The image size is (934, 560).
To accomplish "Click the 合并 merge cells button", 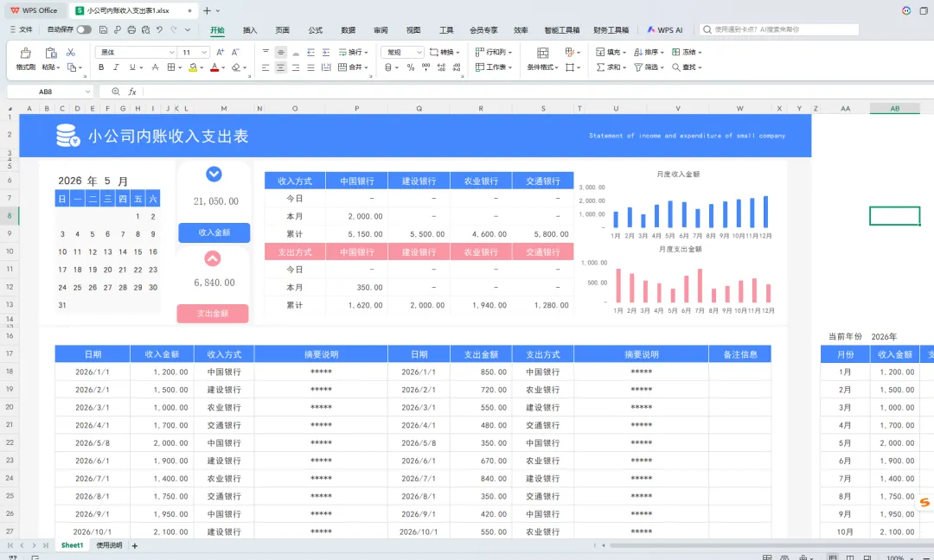I will 353,67.
